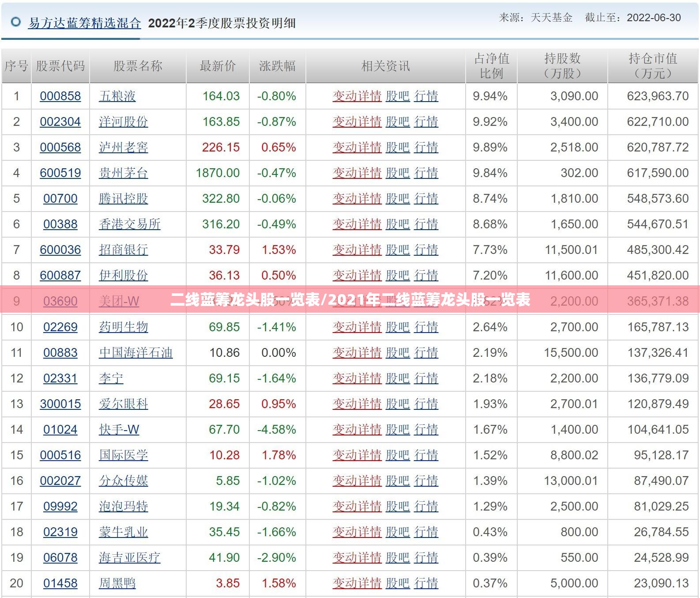Open stock code 300015 link

tap(60, 404)
